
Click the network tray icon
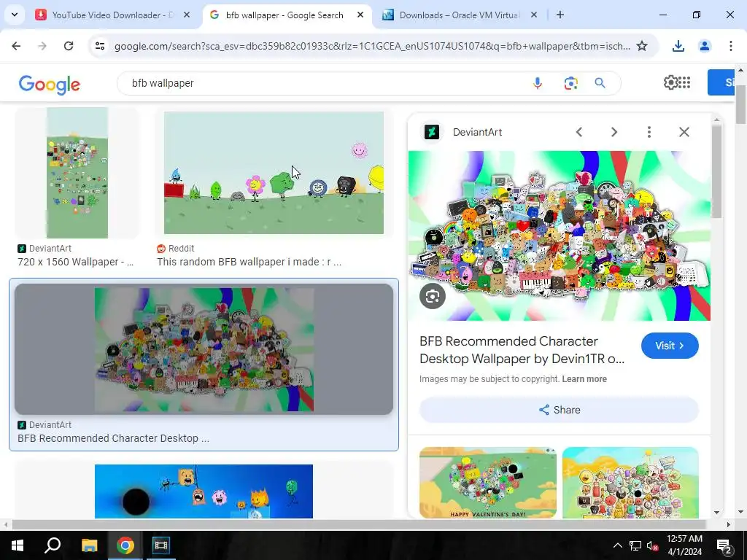[x=635, y=545]
